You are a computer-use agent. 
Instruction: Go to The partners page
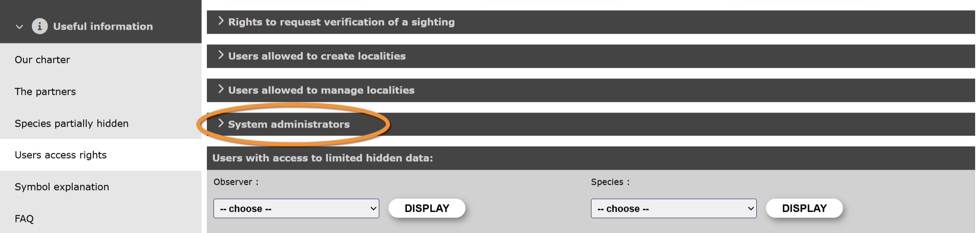click(x=45, y=92)
